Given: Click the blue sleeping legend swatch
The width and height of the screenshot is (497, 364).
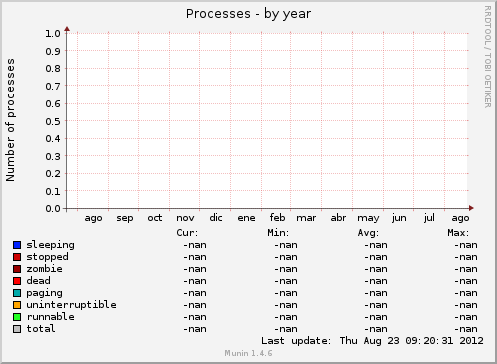Looking at the screenshot, I should click(17, 245).
